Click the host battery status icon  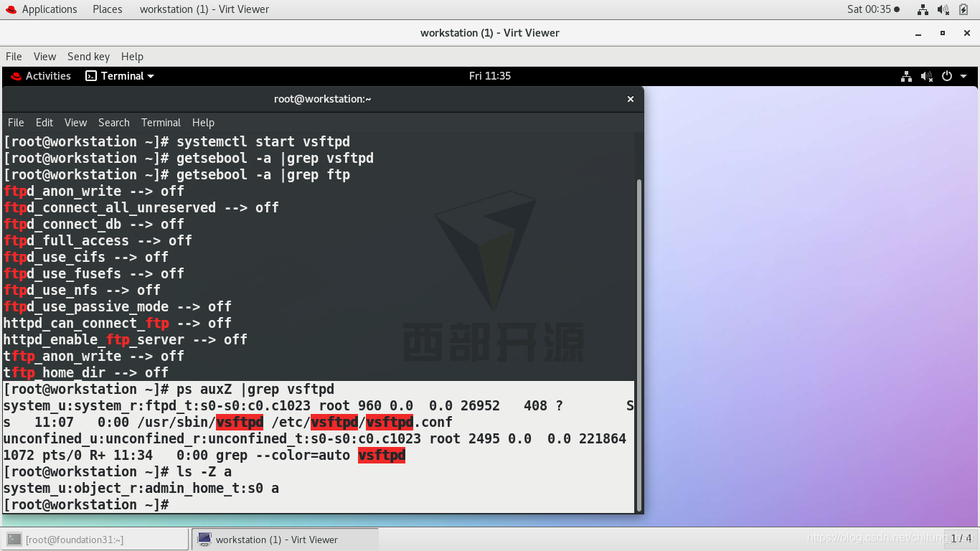pos(963,9)
